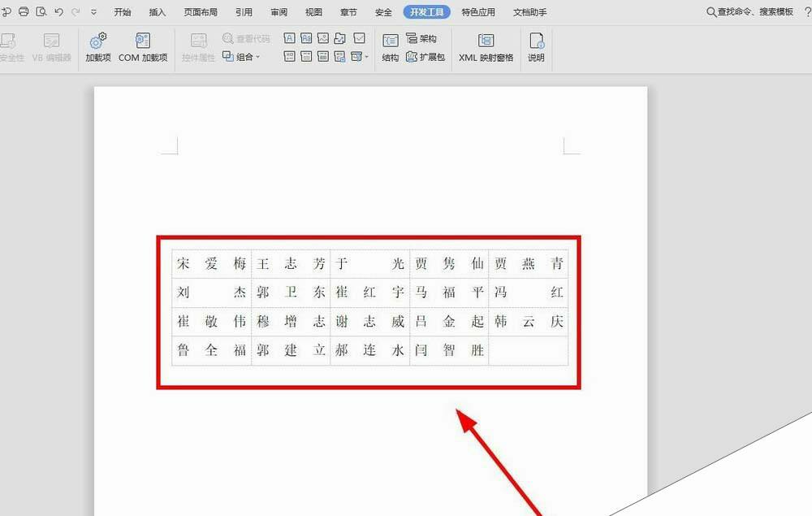Insert a building block gallery control

(340, 38)
